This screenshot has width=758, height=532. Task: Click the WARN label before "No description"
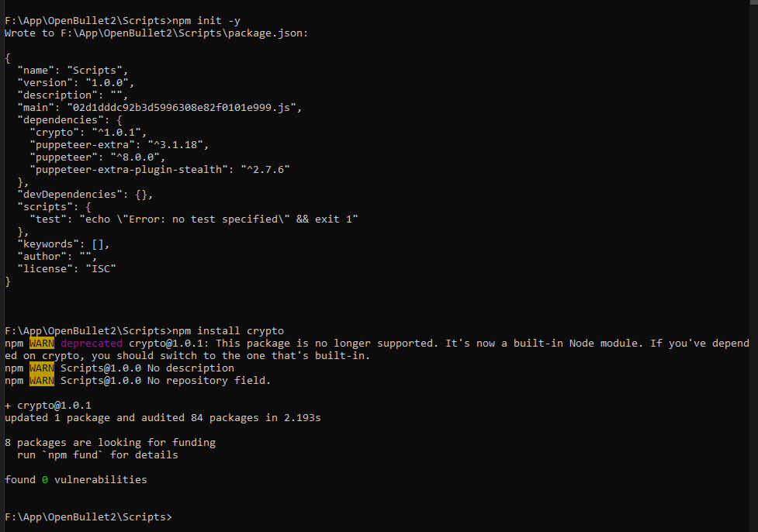pyautogui.click(x=42, y=368)
